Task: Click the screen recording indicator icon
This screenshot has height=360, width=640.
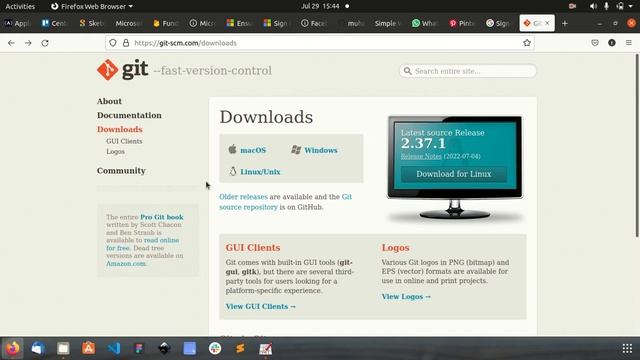Action: (572, 6)
